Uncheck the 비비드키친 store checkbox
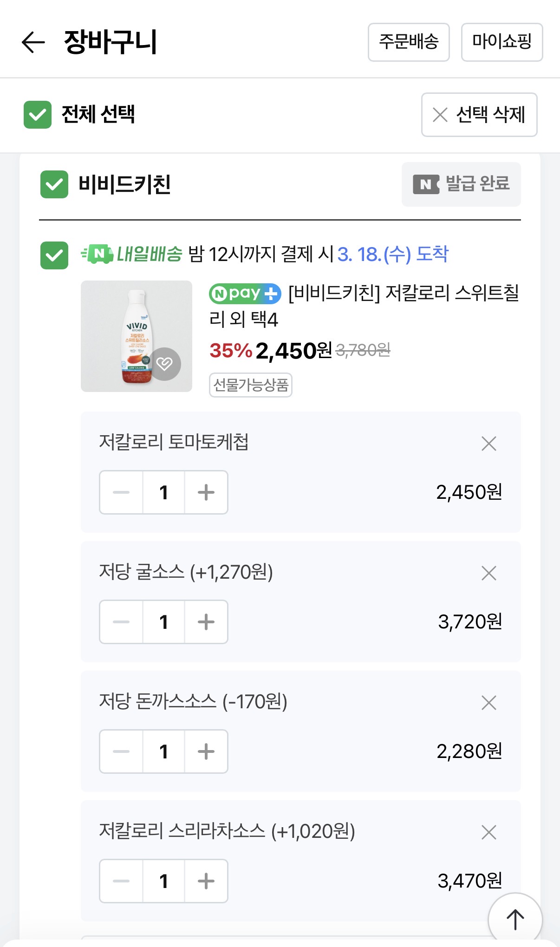 click(x=54, y=184)
